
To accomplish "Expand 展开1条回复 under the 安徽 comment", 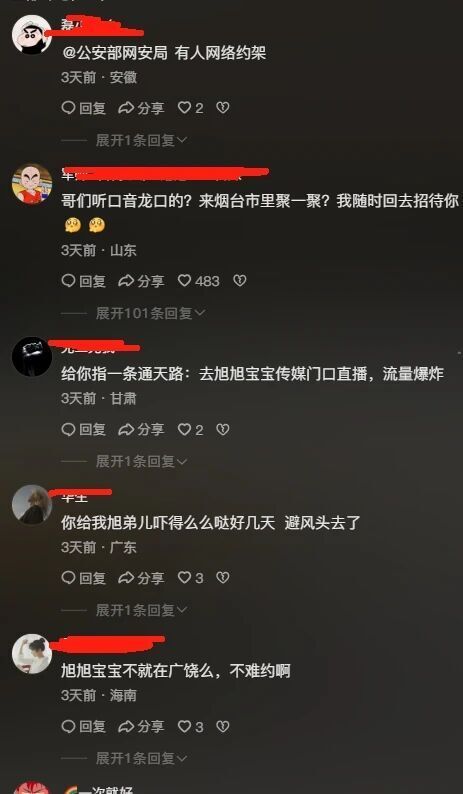I will point(141,140).
